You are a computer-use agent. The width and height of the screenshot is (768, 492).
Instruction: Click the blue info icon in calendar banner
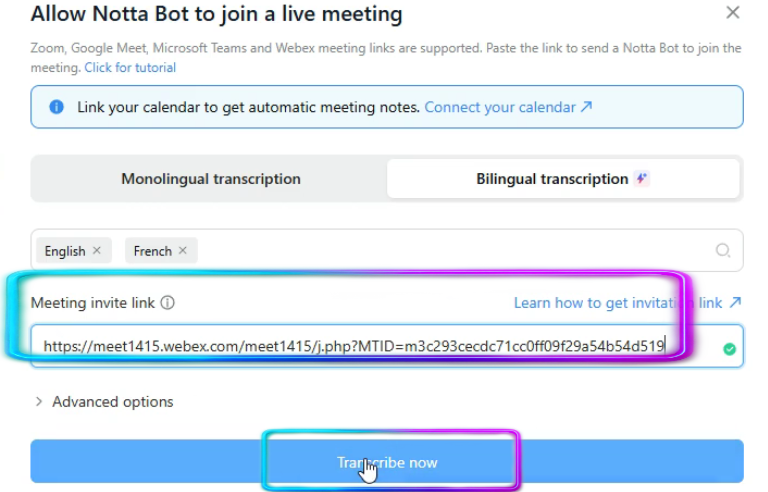pyautogui.click(x=57, y=107)
